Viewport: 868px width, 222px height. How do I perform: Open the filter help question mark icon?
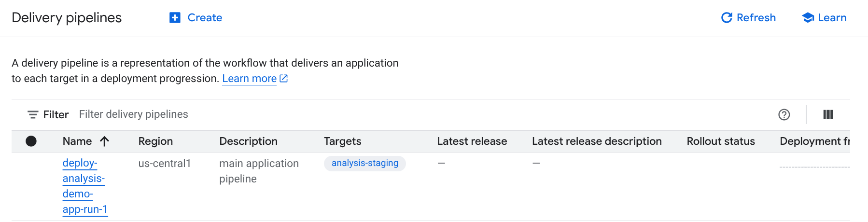point(784,114)
